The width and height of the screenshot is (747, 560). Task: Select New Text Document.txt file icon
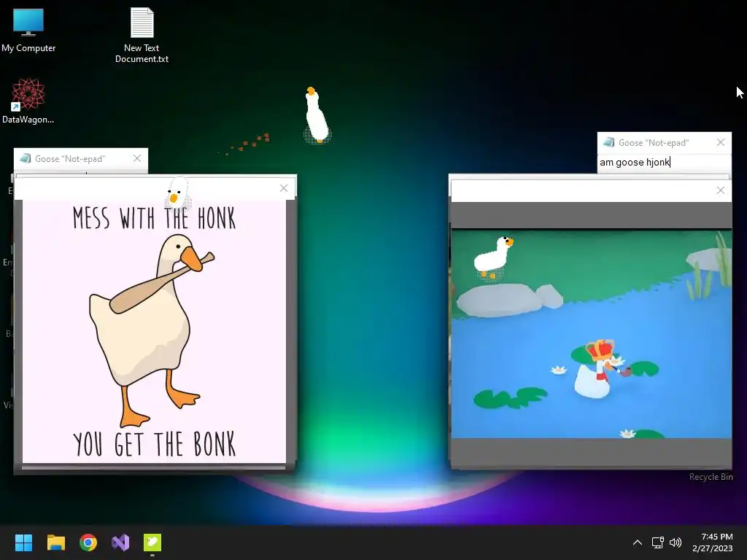tap(142, 35)
